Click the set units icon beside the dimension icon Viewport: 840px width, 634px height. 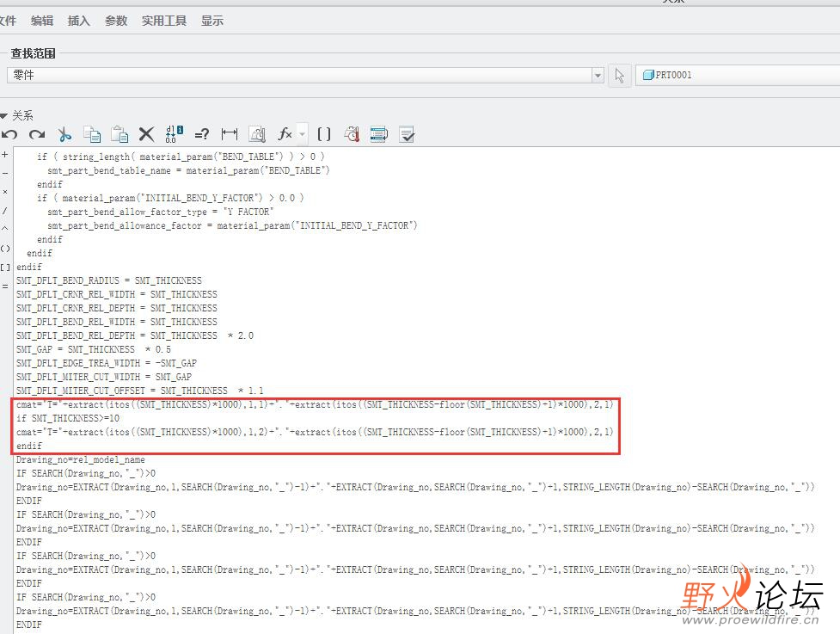[x=257, y=134]
